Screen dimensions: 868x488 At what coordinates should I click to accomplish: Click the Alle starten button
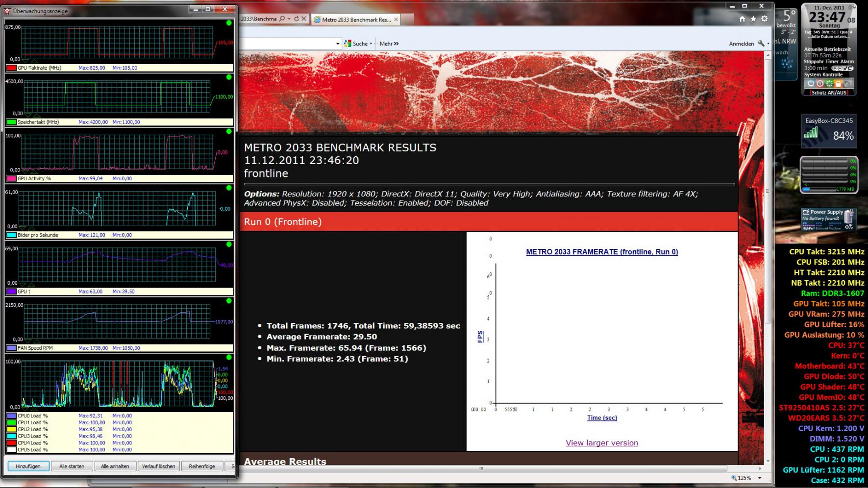point(72,466)
